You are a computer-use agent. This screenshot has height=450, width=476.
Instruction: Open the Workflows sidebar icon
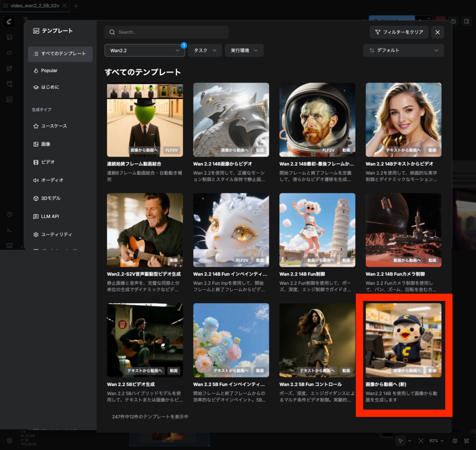9,84
